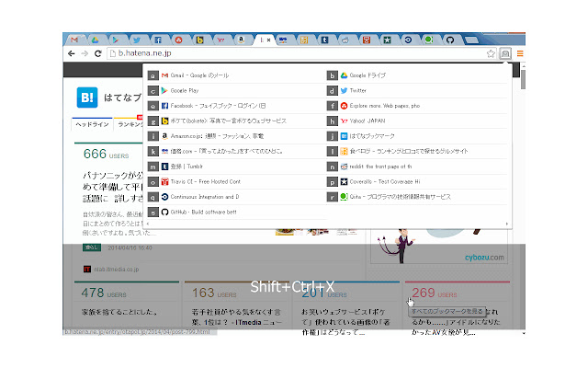The height and width of the screenshot is (368, 588).
Task: Open the 163 users ITmedia article
Action: click(x=236, y=316)
